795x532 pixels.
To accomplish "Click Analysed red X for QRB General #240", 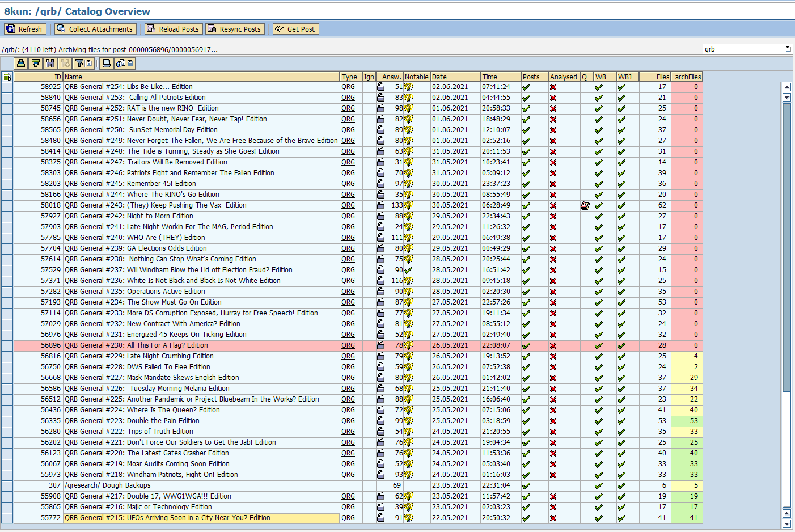I will [x=553, y=238].
